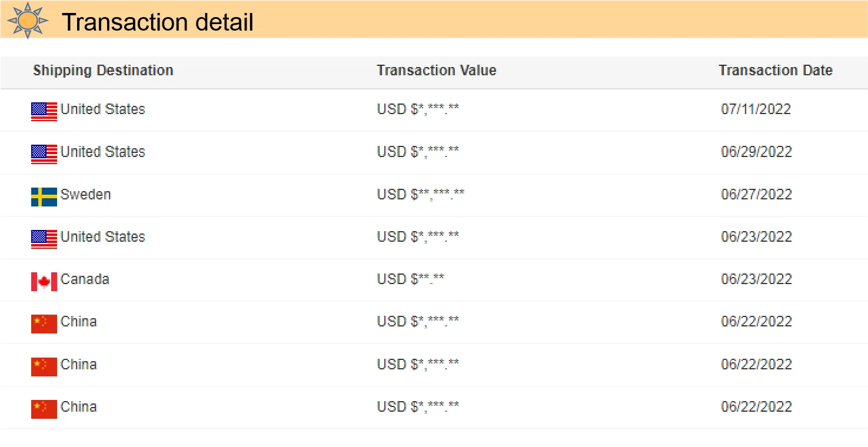
Task: Click the sun logo icon in header
Action: click(28, 21)
